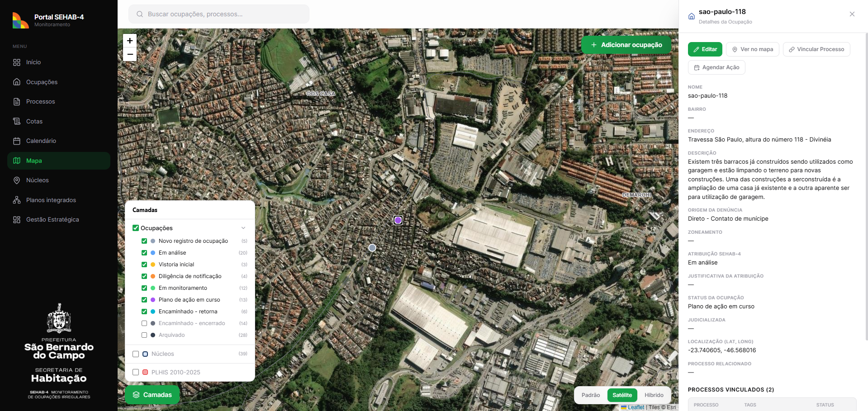Toggle the Camadas panel button

(x=152, y=395)
